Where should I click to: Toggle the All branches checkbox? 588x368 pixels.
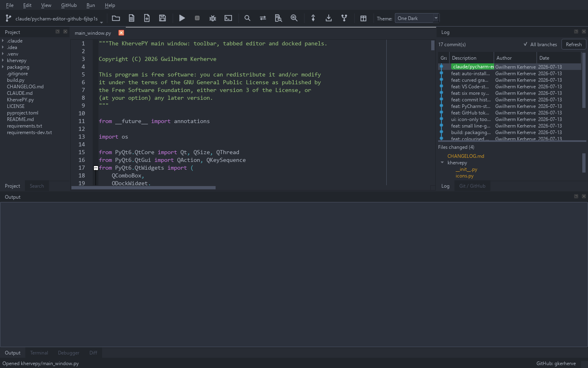point(540,44)
